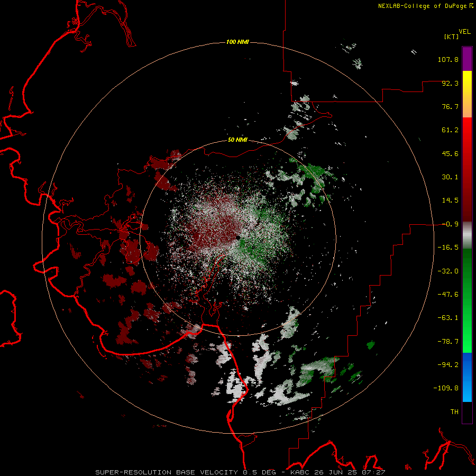Click the 14.5 velocity scale value

tap(450, 200)
